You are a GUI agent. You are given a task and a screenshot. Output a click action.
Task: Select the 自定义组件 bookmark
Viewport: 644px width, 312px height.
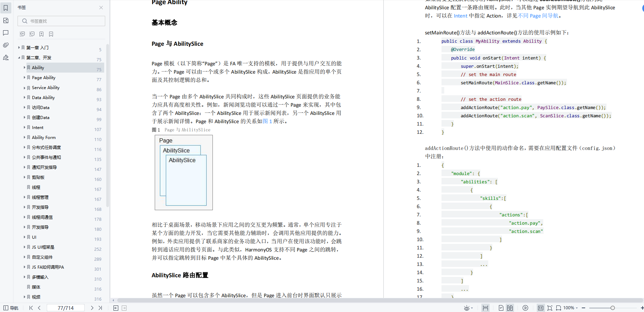pos(42,257)
